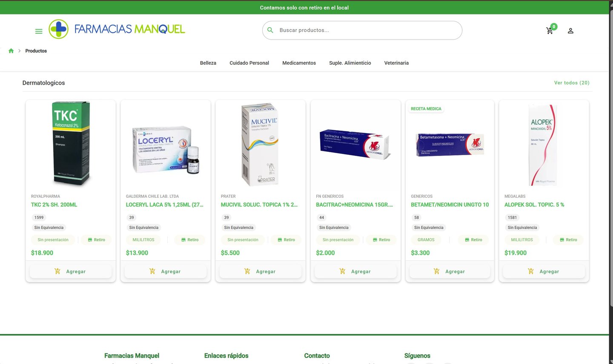Click Retiro chip on Betamet/Neomicin card
This screenshot has width=613, height=364.
pyautogui.click(x=473, y=240)
